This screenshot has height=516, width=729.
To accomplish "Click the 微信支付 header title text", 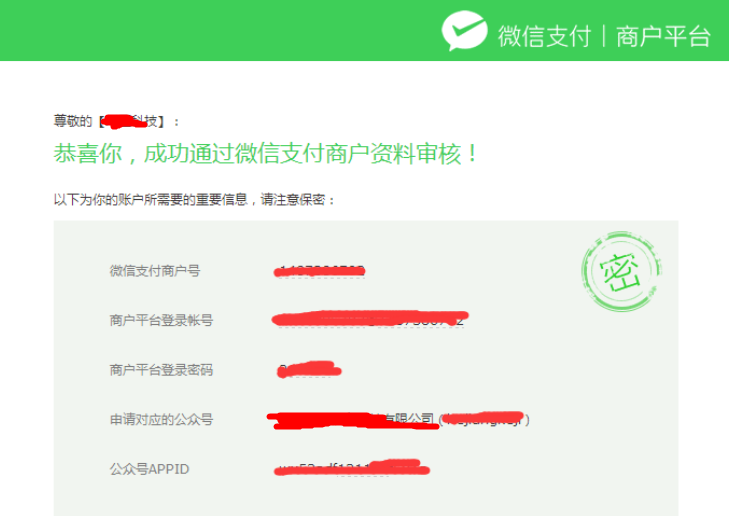I will [x=544, y=36].
